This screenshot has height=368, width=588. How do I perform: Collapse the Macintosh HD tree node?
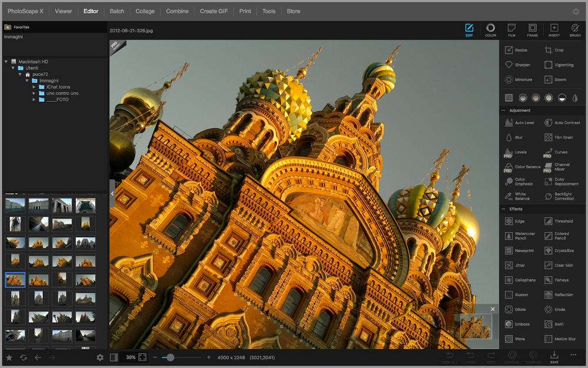pyautogui.click(x=6, y=61)
